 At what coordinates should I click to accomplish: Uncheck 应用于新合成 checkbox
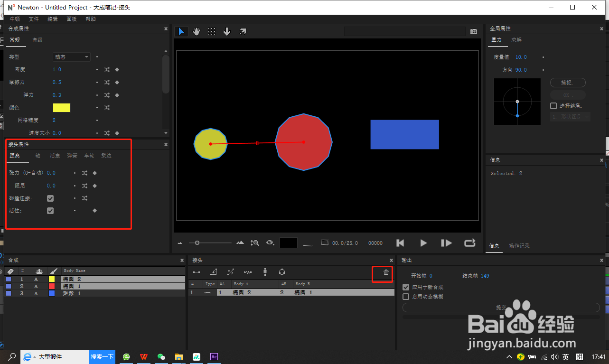406,287
